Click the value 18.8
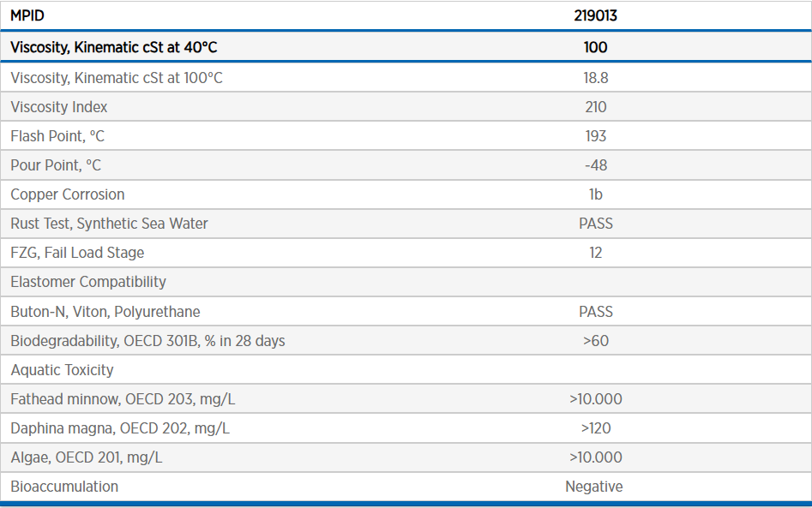 (596, 78)
